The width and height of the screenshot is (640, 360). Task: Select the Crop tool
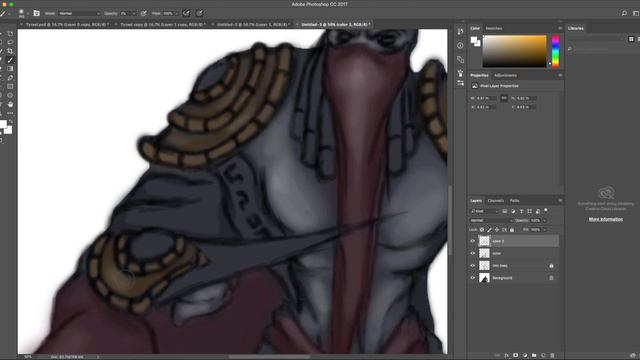click(x=10, y=51)
